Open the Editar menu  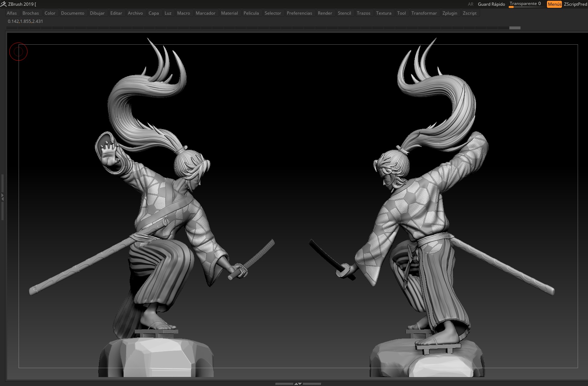click(x=116, y=13)
